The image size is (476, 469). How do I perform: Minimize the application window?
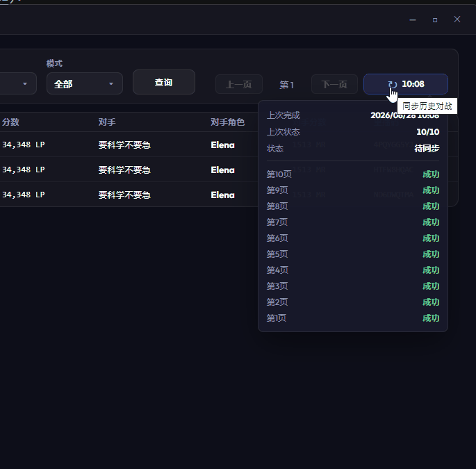click(413, 19)
